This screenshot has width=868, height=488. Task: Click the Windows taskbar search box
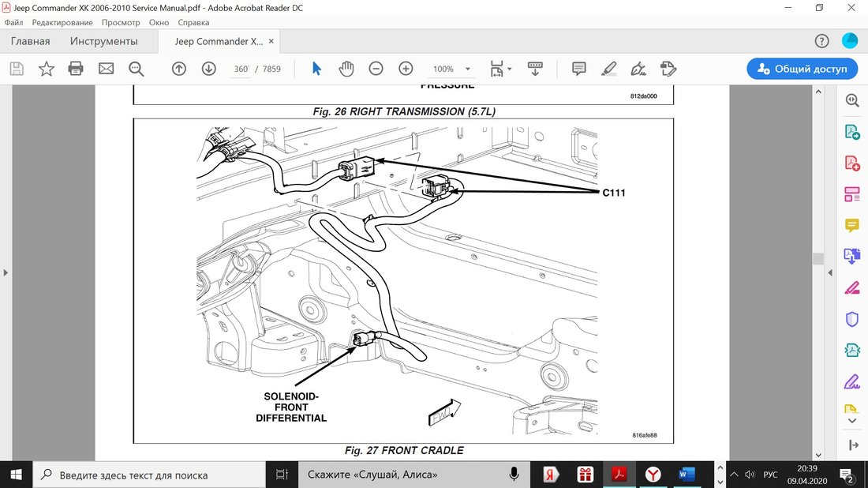[x=149, y=475]
